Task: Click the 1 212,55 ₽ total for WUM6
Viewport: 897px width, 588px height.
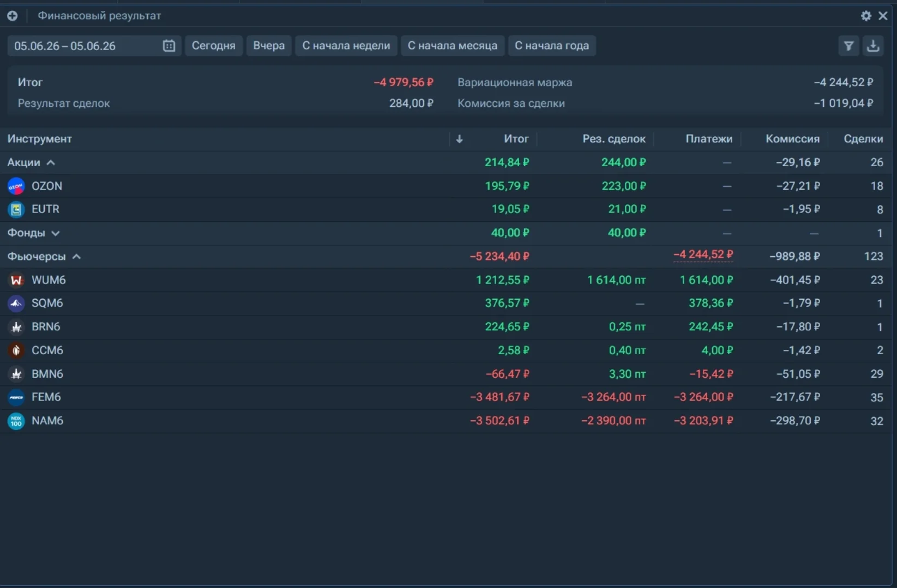Action: (502, 280)
